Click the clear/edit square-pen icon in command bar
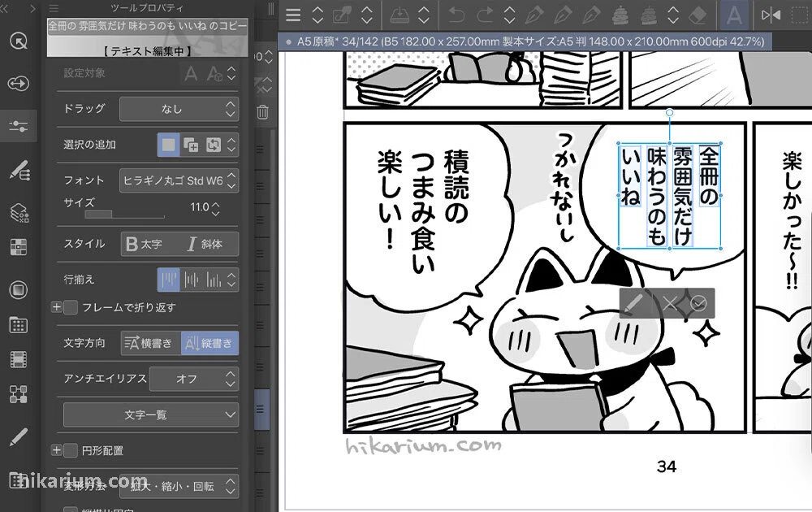Viewport: 812px width, 512px height. click(x=343, y=15)
